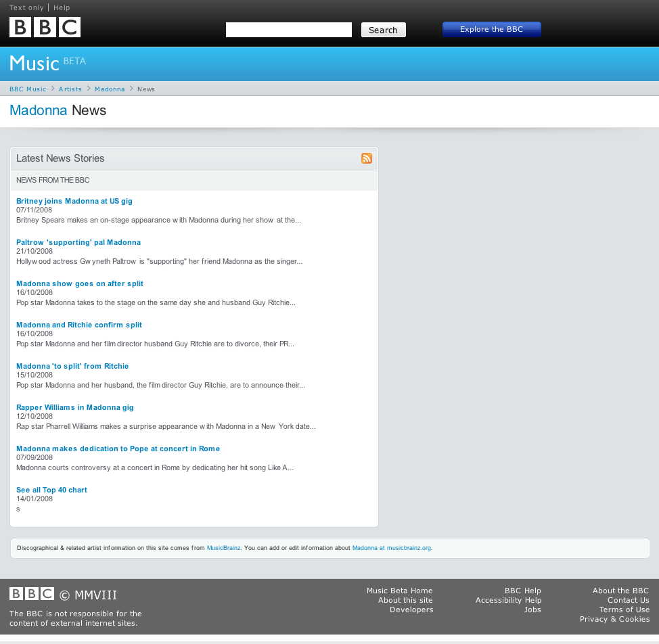Open story Madonna makes dedication to Pope
659x644 pixels.
[x=118, y=448]
